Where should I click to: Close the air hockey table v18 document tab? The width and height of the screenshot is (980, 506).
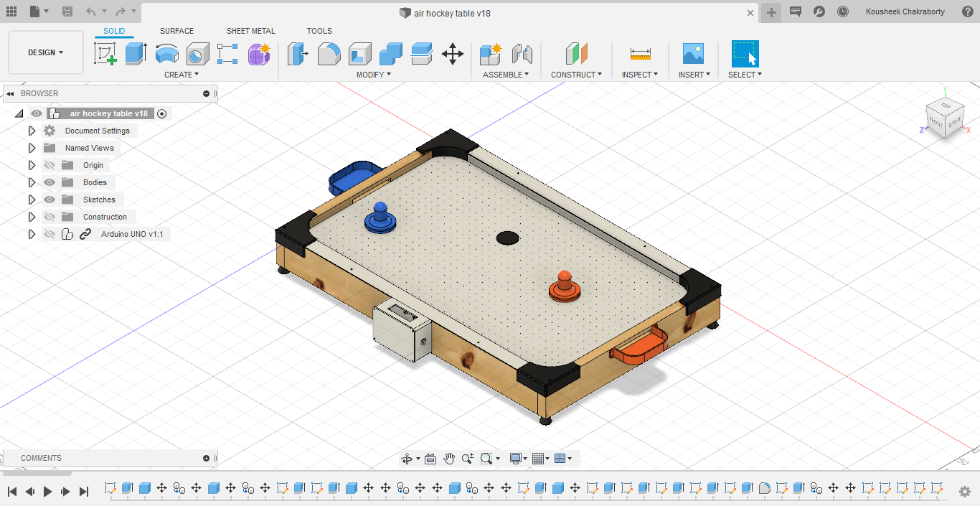pyautogui.click(x=751, y=13)
